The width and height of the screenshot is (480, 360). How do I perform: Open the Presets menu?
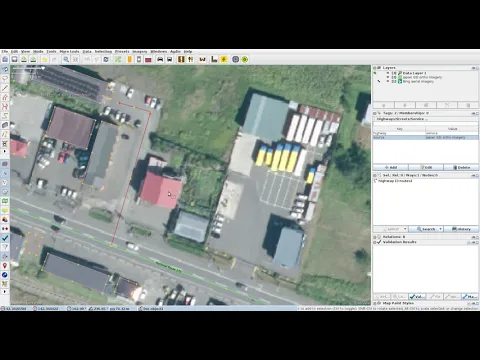[x=122, y=52]
